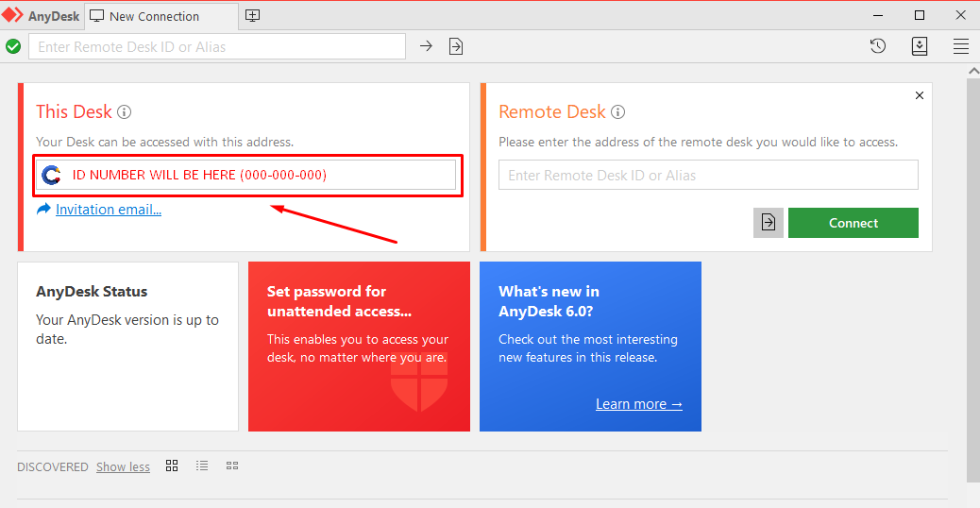Open the address book icon
Image resolution: width=980 pixels, height=508 pixels.
(x=920, y=46)
